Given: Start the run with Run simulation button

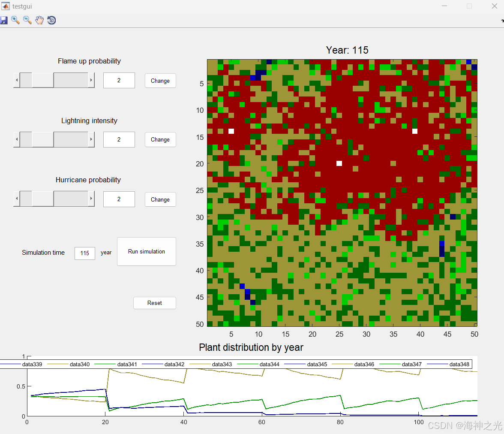Looking at the screenshot, I should [x=147, y=252].
